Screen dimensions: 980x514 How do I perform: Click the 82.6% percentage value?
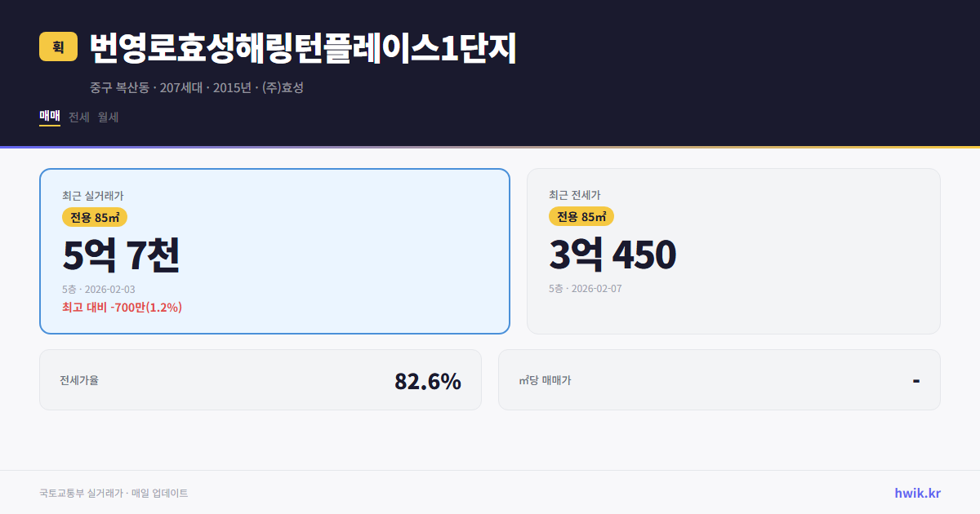click(428, 379)
